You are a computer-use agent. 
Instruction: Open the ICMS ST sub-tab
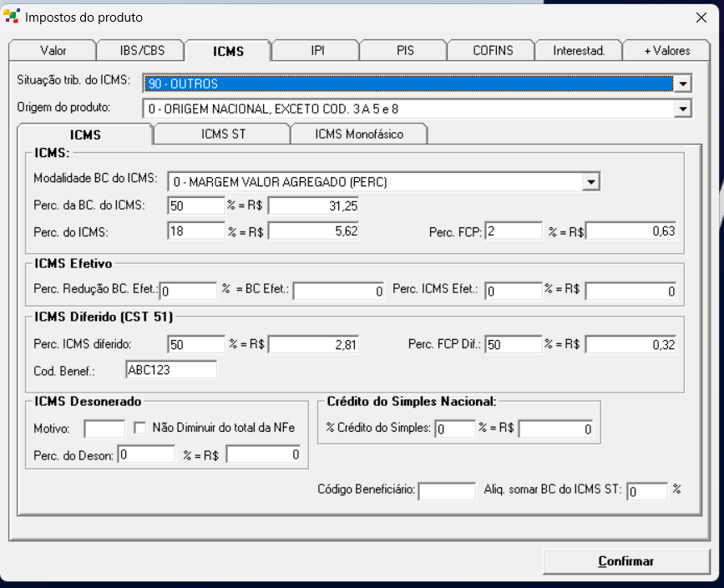(223, 134)
